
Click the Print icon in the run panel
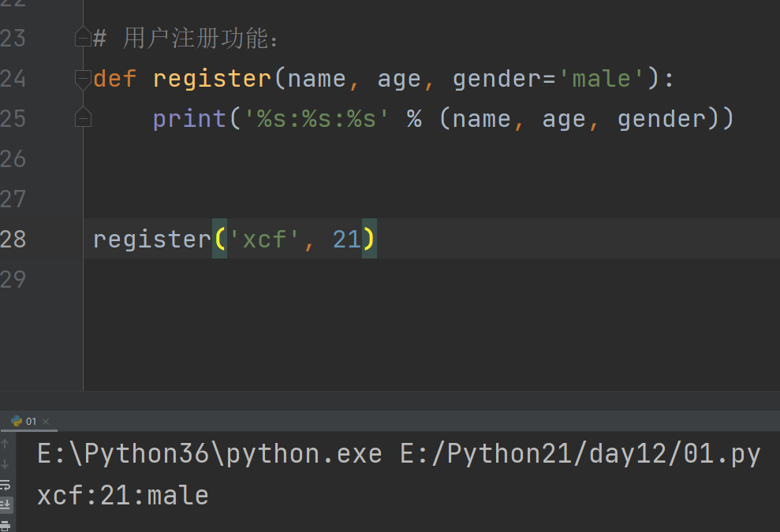(5, 526)
